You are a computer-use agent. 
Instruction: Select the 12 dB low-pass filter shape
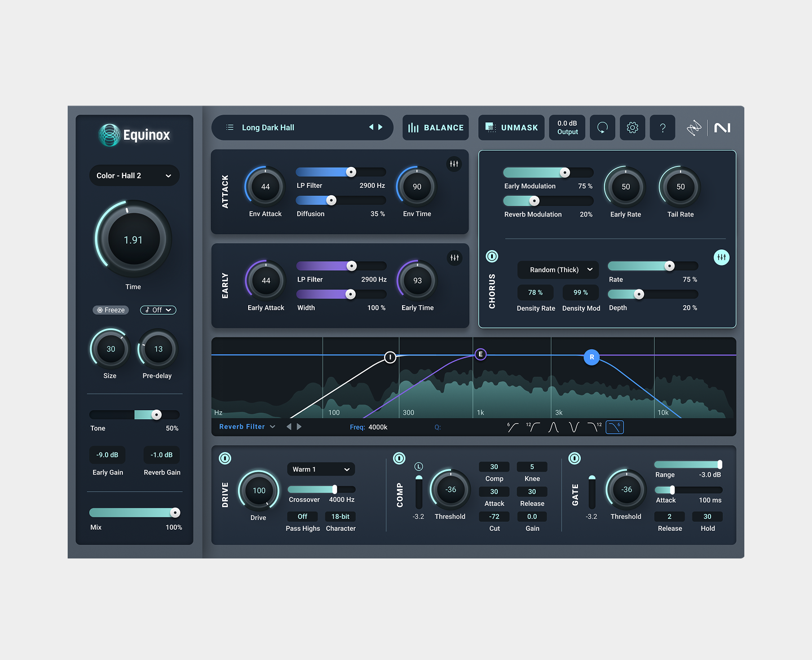pyautogui.click(x=594, y=427)
